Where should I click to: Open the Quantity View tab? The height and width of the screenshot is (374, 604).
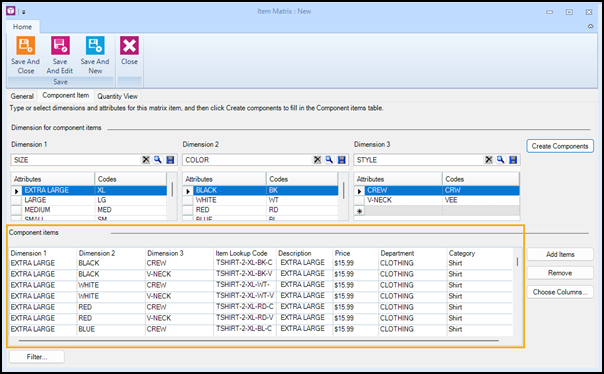coord(117,96)
